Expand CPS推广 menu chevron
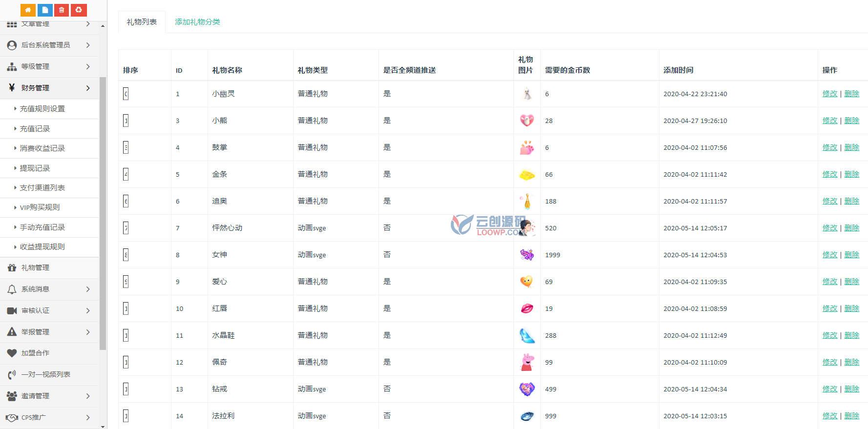The height and width of the screenshot is (429, 868). coord(88,417)
